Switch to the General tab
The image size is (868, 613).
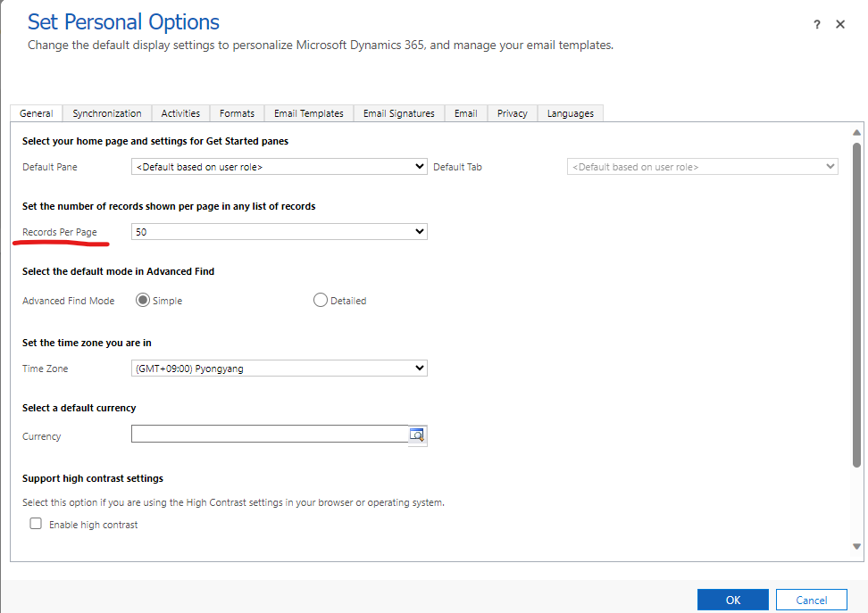[37, 113]
